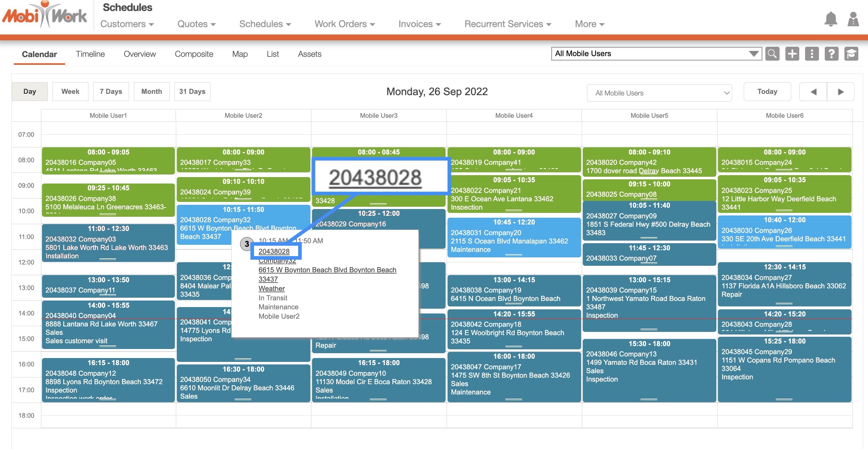Open the Map tab
868x449 pixels.
[x=239, y=54]
